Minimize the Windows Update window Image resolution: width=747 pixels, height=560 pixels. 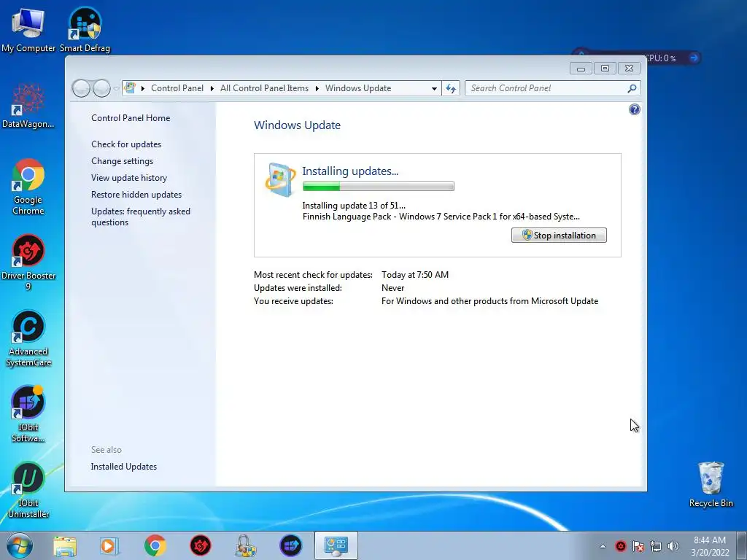point(581,69)
